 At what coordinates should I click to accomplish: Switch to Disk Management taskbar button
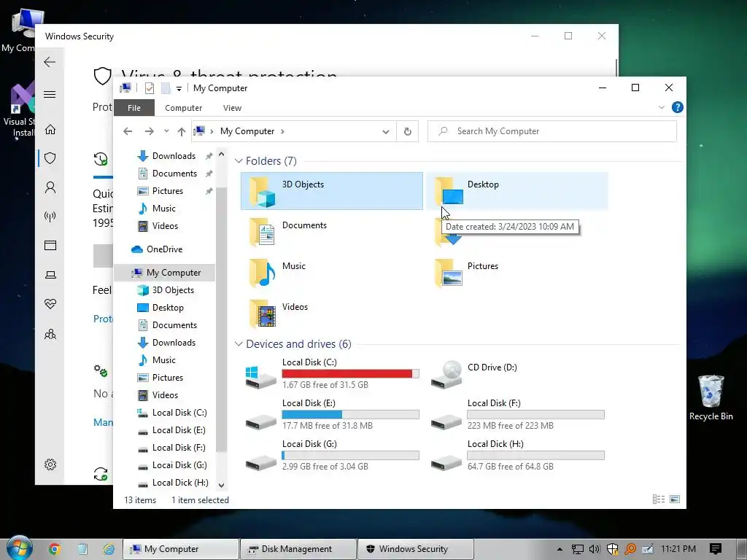pos(298,549)
